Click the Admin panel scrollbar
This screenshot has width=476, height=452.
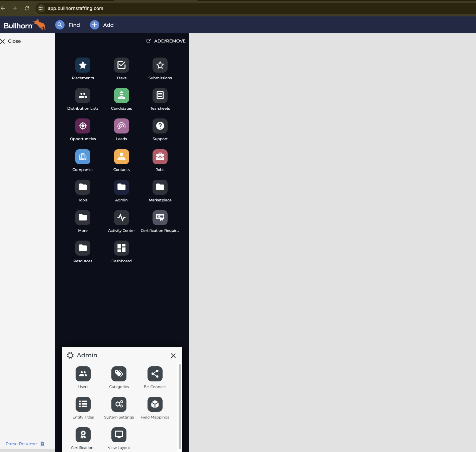[x=180, y=406]
